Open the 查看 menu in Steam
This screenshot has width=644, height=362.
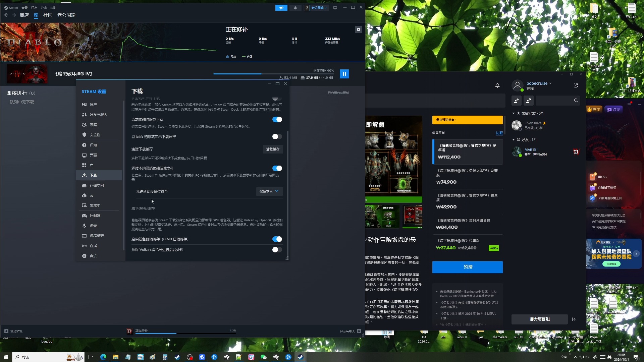click(24, 8)
